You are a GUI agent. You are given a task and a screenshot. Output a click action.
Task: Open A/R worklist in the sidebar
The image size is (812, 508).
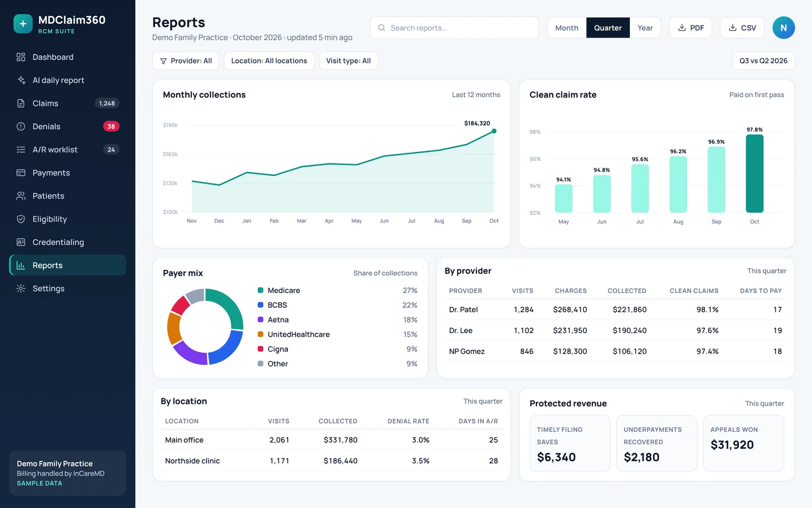point(67,149)
